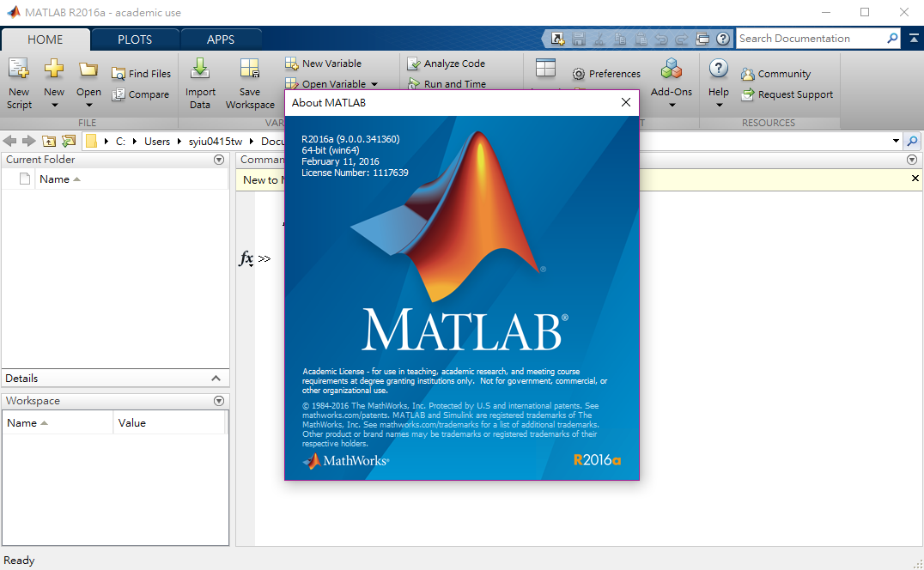Switch to the PLOTS tab

tap(135, 39)
